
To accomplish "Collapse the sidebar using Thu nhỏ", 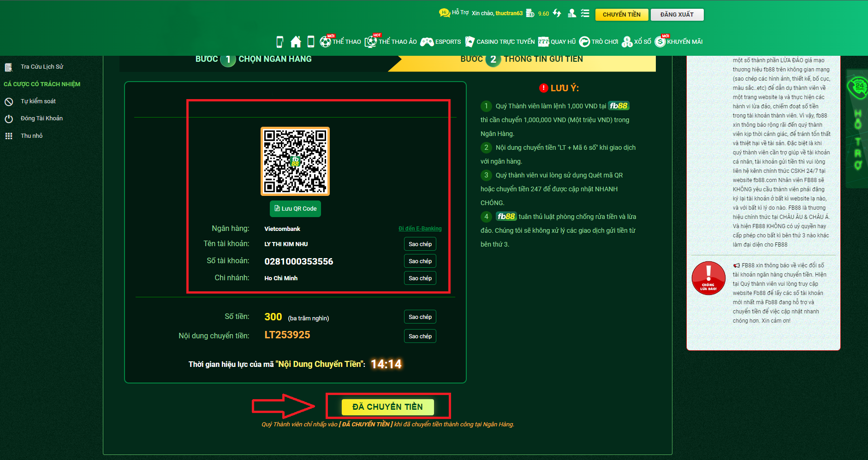I will [9, 135].
